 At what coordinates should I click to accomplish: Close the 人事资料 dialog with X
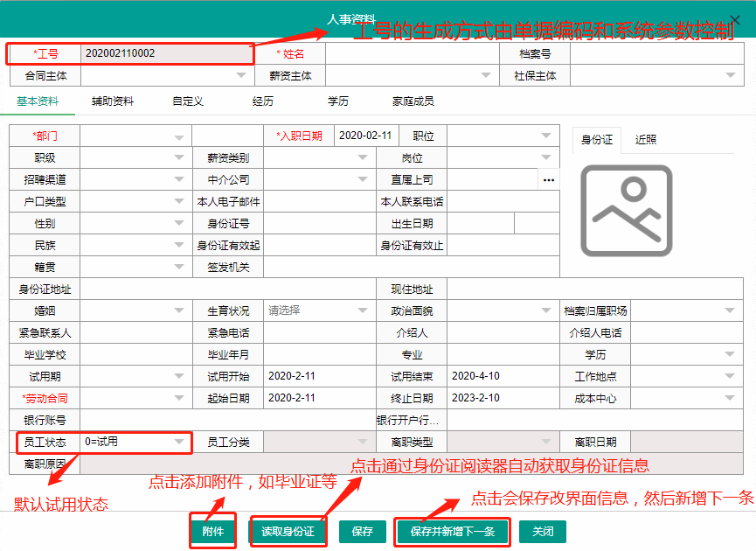click(x=734, y=19)
